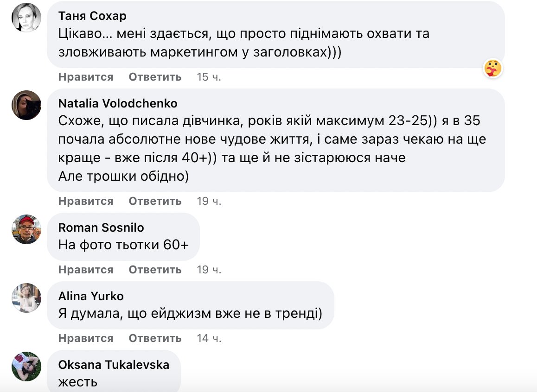Click the 15 ч. timestamp link
Image resolution: width=537 pixels, height=392 pixels.
209,77
